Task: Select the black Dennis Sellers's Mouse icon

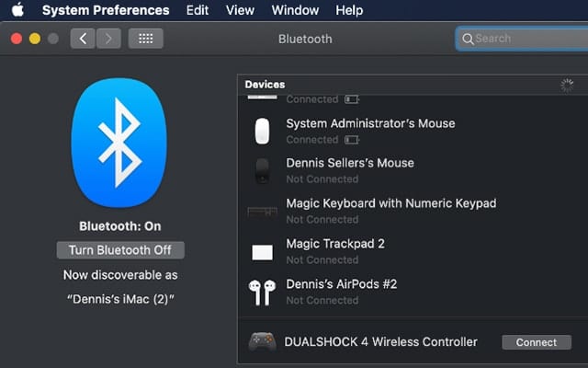Action: tap(263, 171)
